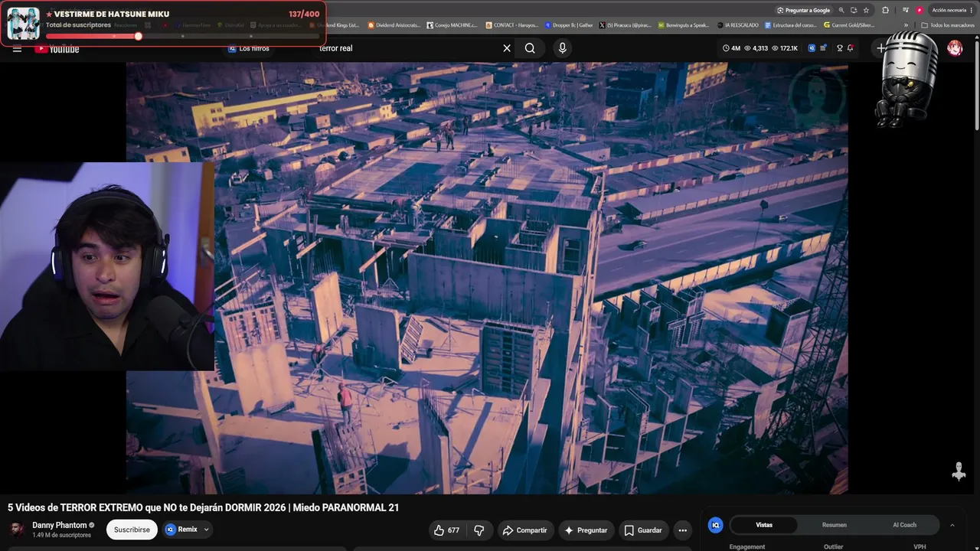Edit the 'terror real' search field
The image size is (980, 551).
click(x=406, y=48)
